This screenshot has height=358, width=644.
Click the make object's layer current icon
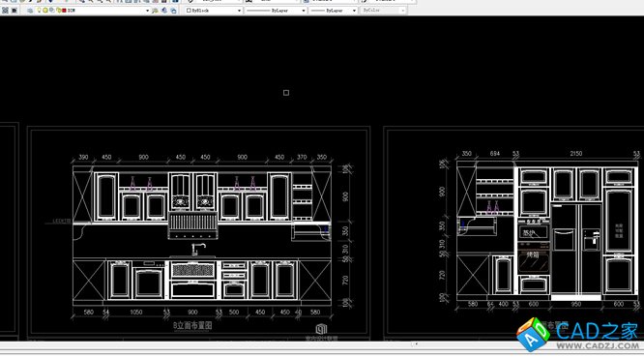(155, 11)
